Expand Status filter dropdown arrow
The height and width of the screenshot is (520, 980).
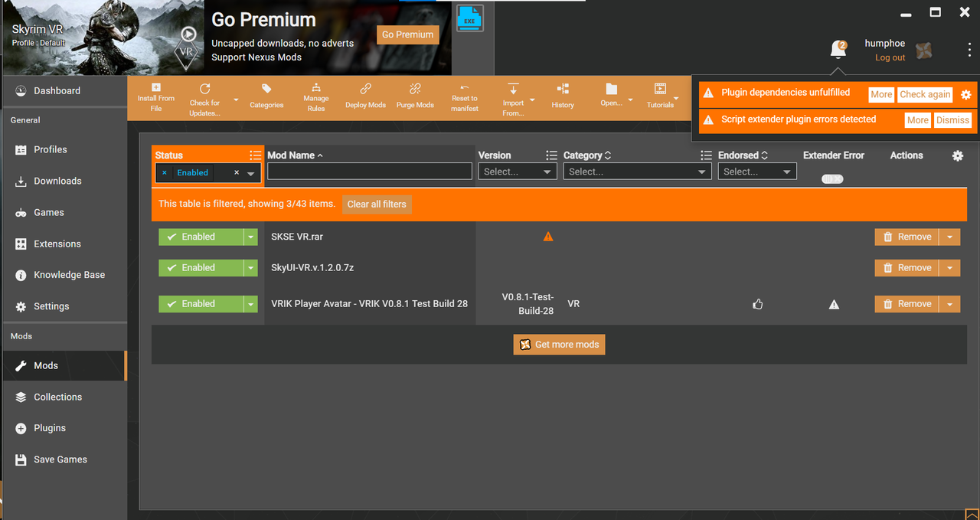pos(250,174)
